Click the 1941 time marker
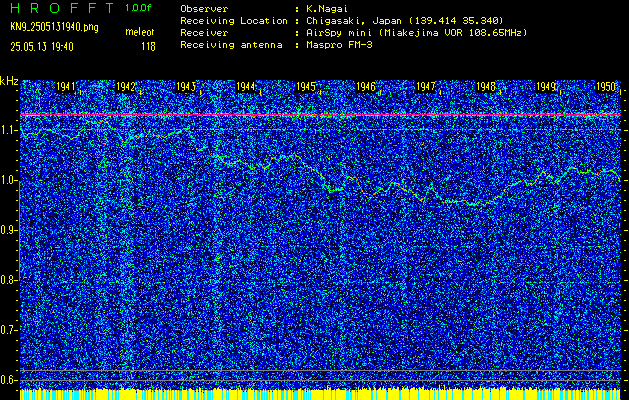 65,87
